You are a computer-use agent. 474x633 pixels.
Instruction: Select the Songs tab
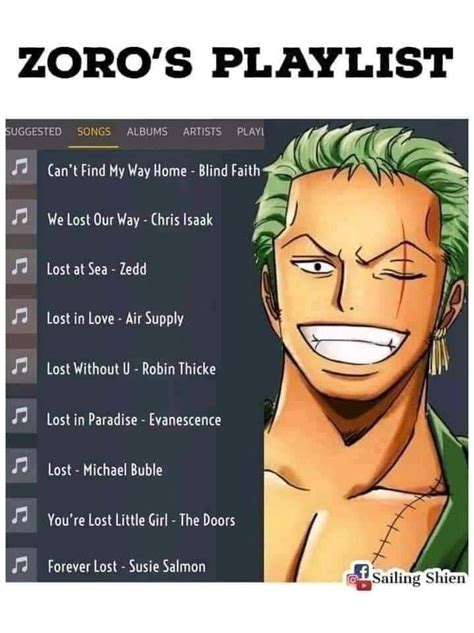pos(94,132)
